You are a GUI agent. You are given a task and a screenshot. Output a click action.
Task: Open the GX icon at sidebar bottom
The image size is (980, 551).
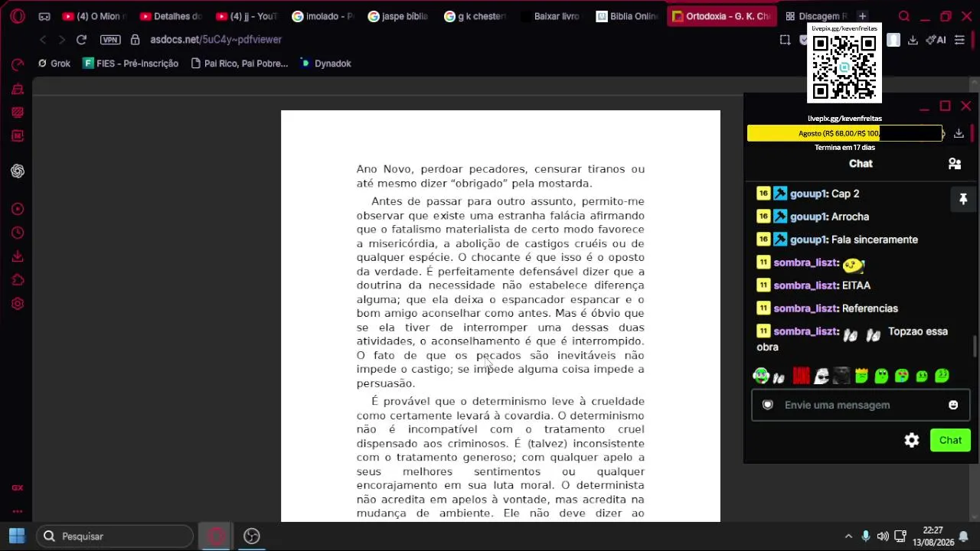coord(18,487)
